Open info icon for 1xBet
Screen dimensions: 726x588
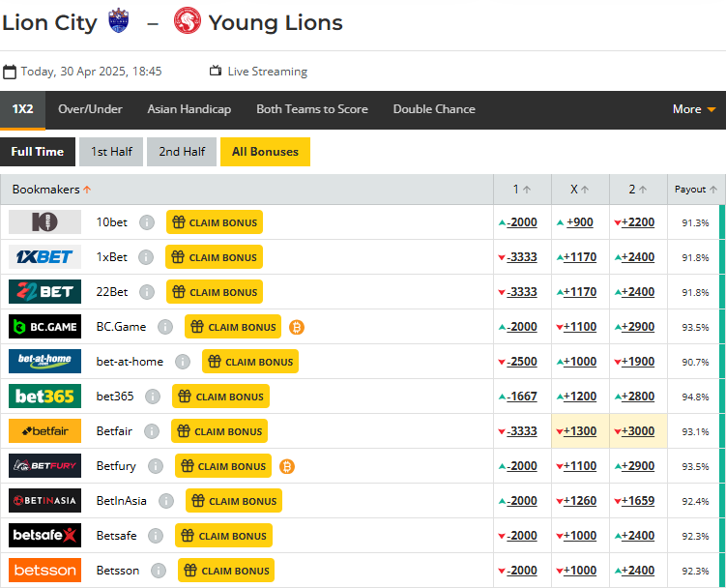coord(146,257)
